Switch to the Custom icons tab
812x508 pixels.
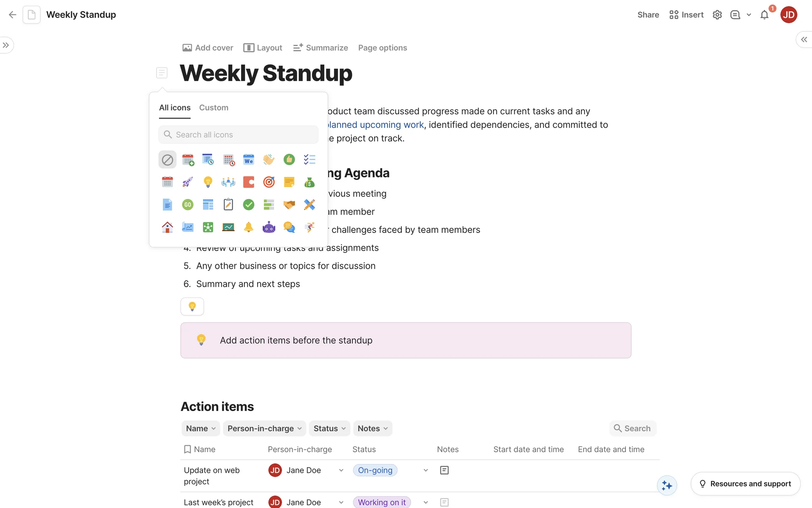tap(214, 108)
